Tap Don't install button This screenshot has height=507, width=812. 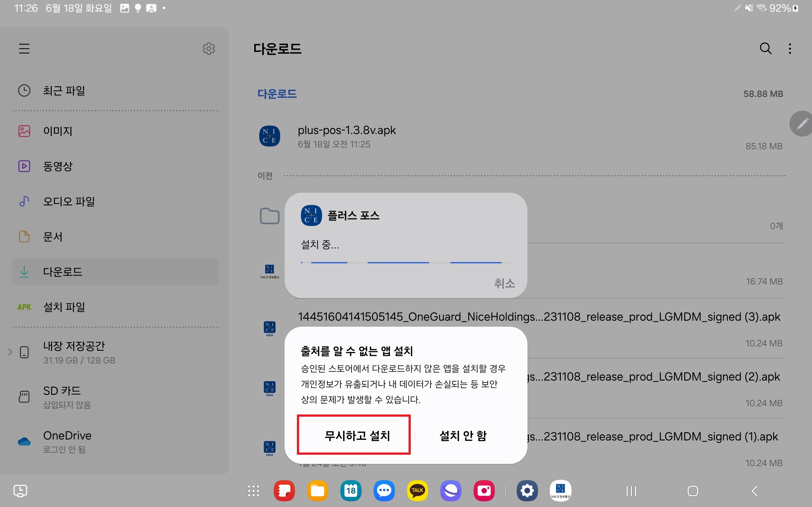(x=463, y=436)
